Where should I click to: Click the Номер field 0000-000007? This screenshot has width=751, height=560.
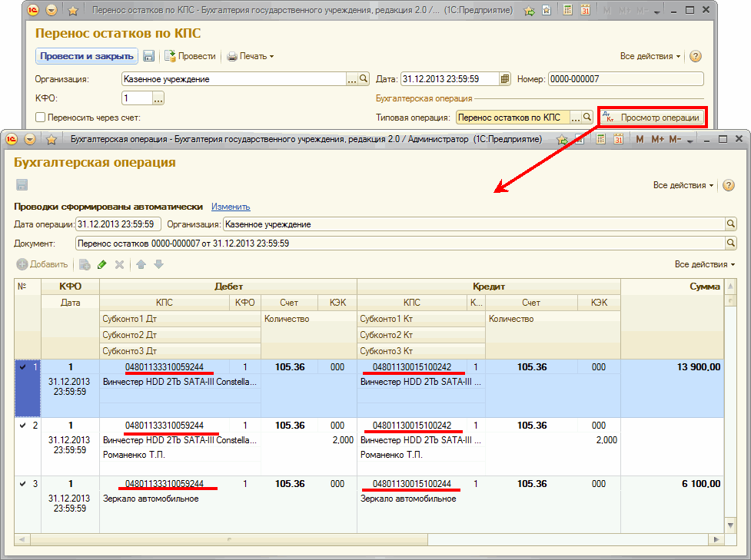[626, 79]
